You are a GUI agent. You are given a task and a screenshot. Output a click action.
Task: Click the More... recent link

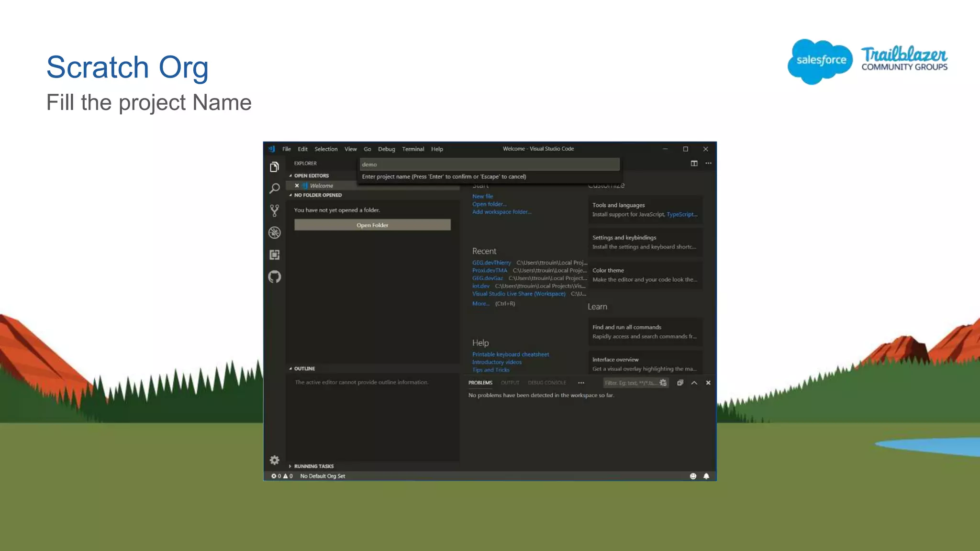[x=480, y=304]
